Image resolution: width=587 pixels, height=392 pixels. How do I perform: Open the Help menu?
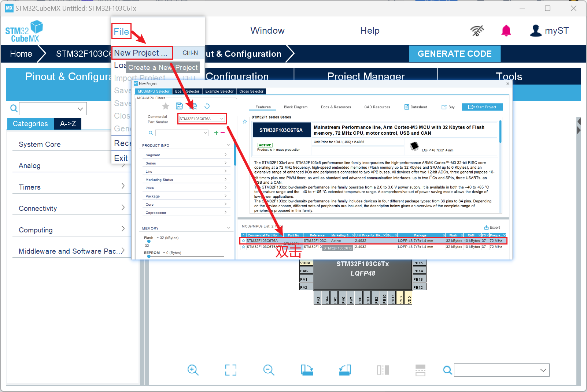(x=370, y=31)
